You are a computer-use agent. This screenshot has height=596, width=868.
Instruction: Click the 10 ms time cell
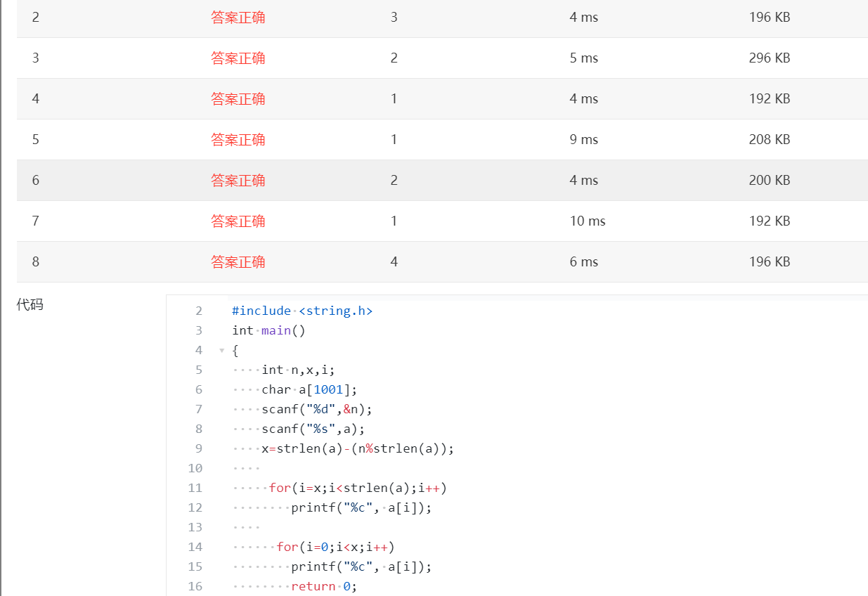[x=587, y=221]
